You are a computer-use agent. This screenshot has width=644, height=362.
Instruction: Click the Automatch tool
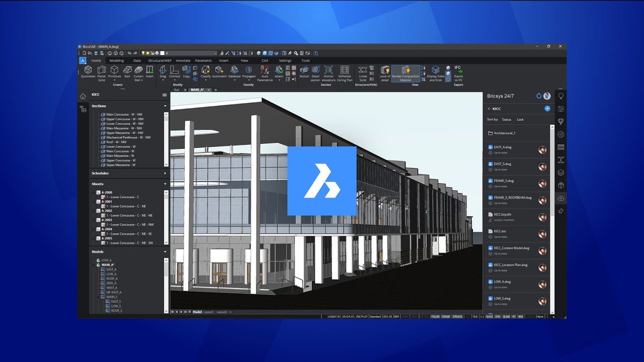click(x=219, y=72)
